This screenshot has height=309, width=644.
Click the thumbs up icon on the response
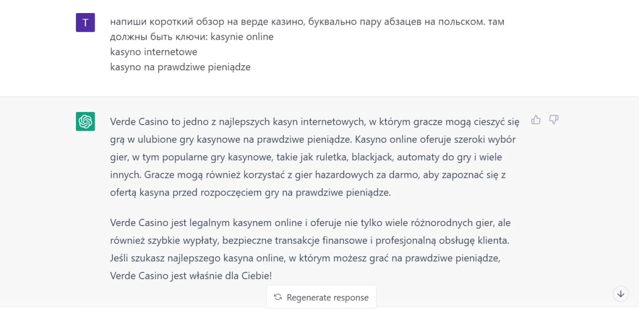(536, 120)
